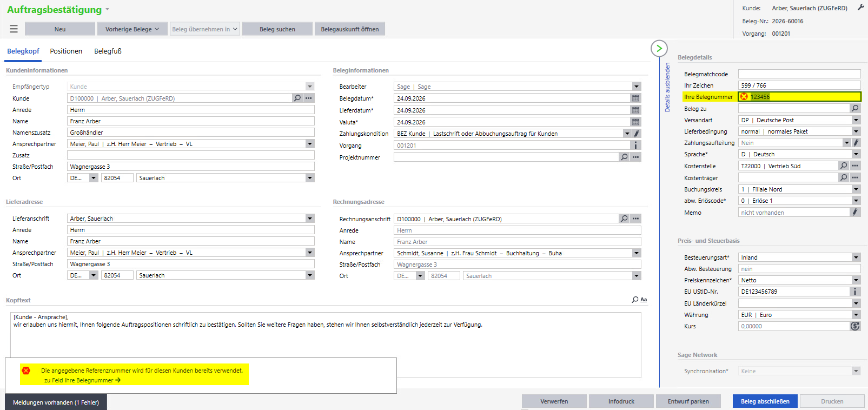Viewport: 868px width, 410px height.
Task: Edit Zahlungskondition with pencil icon
Action: [637, 134]
